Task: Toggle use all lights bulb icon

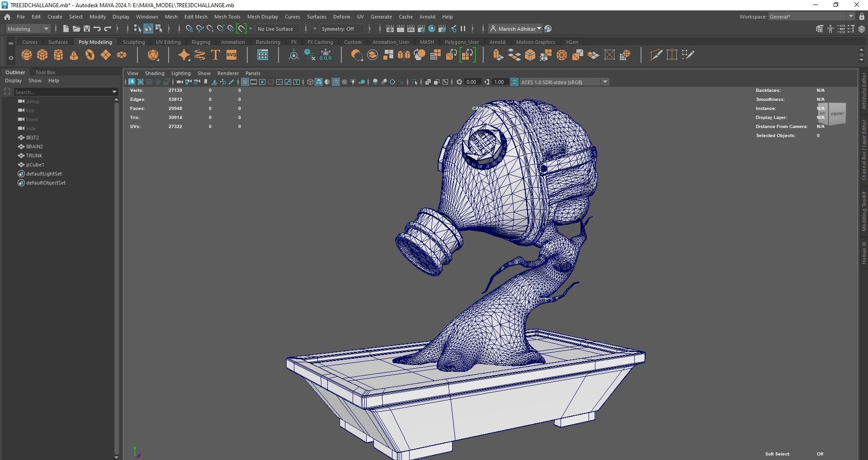Action: (353, 82)
